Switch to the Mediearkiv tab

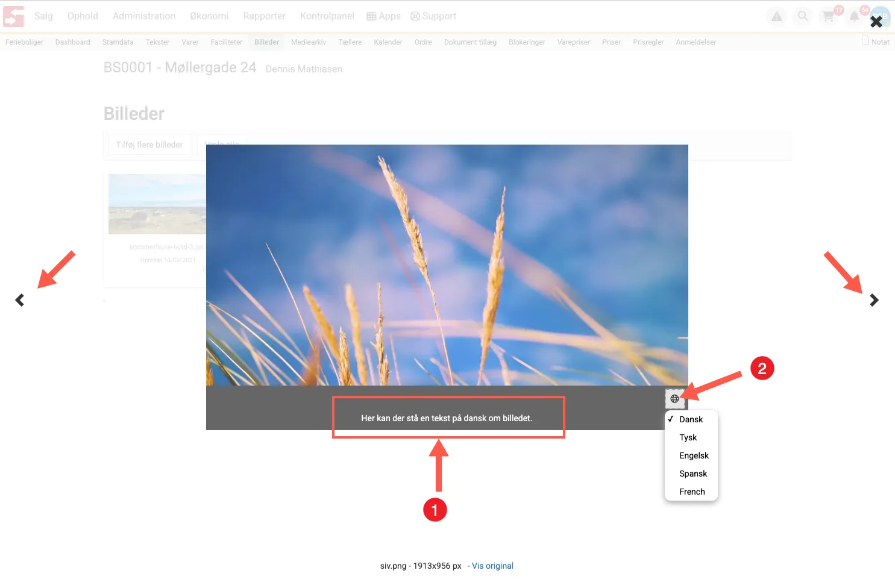coord(308,42)
